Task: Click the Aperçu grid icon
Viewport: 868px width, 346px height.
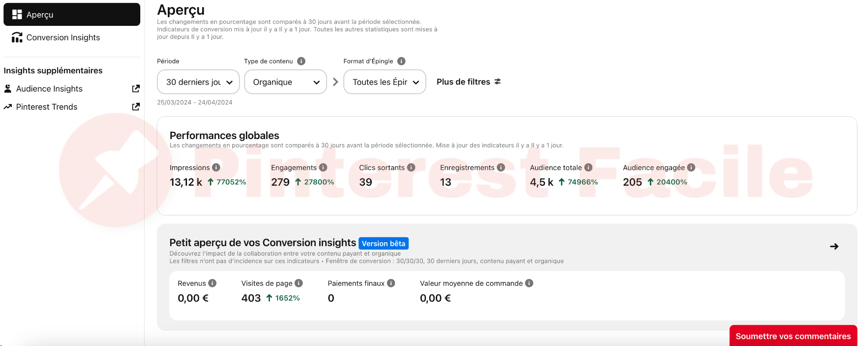Action: point(17,14)
